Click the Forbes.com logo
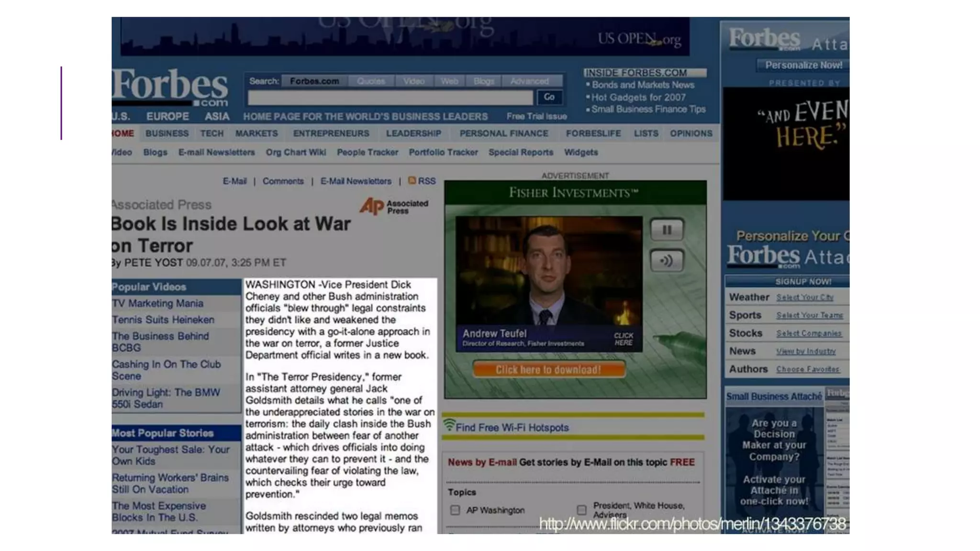 (x=170, y=87)
